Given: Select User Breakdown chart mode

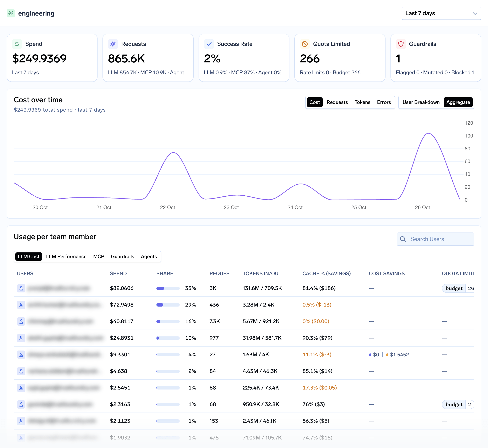Looking at the screenshot, I should click(421, 102).
